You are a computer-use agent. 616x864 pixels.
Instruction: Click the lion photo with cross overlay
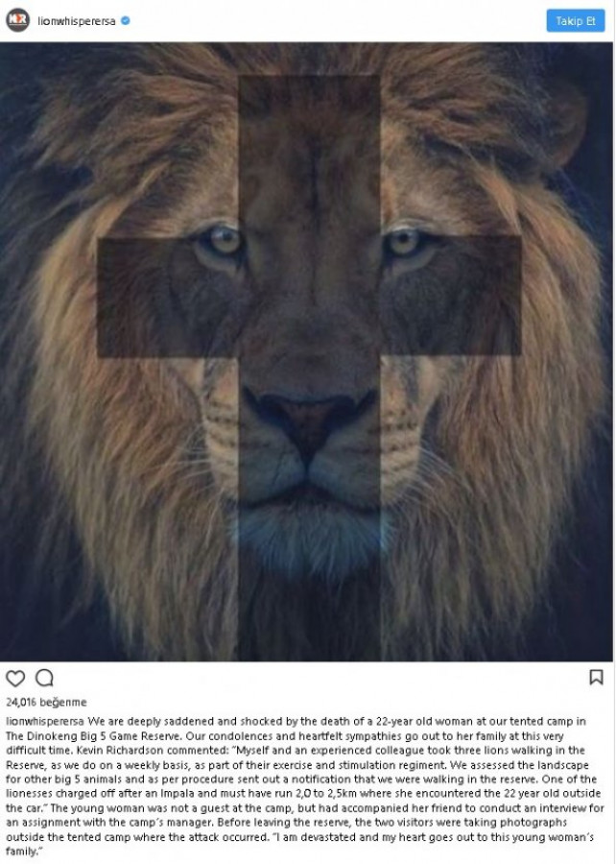point(306,351)
